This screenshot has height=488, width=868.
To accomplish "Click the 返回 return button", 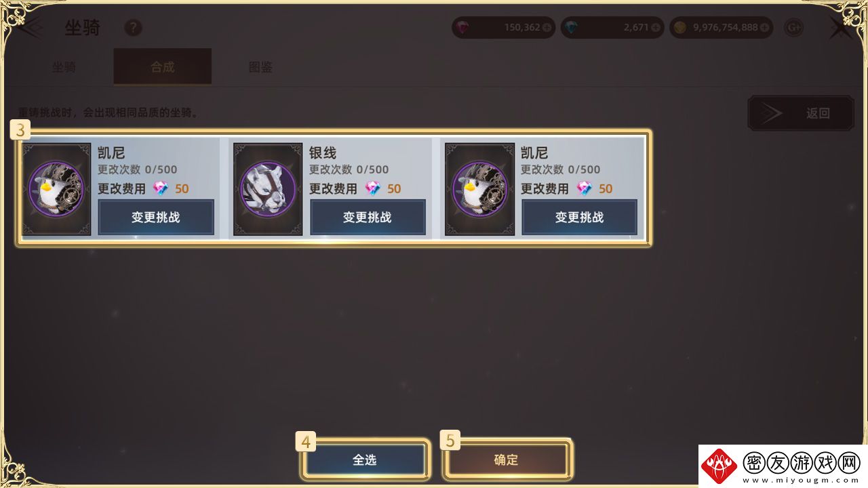I will 801,113.
